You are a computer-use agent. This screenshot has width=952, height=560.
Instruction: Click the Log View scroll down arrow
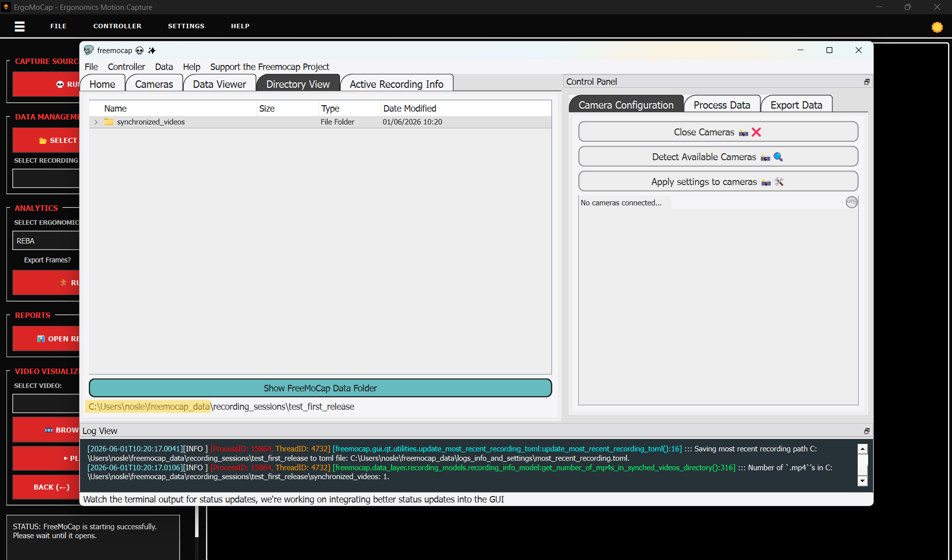pos(863,481)
